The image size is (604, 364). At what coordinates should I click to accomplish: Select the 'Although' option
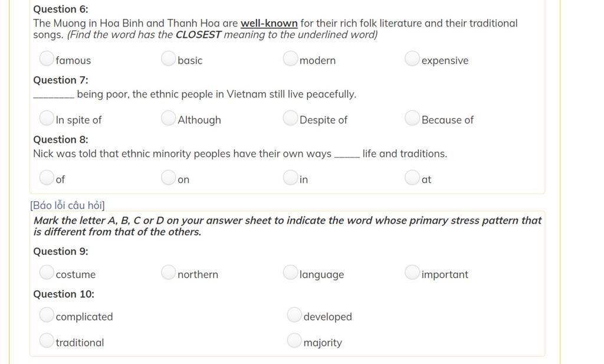[x=168, y=118]
